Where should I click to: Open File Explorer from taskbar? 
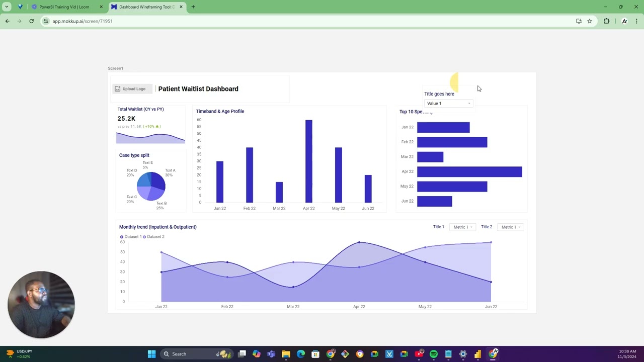point(286,354)
